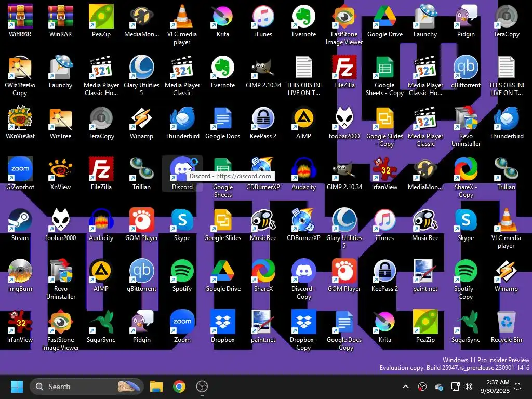Select the Recycle Bin icon
Viewport: 532px width, 399px height.
click(506, 326)
